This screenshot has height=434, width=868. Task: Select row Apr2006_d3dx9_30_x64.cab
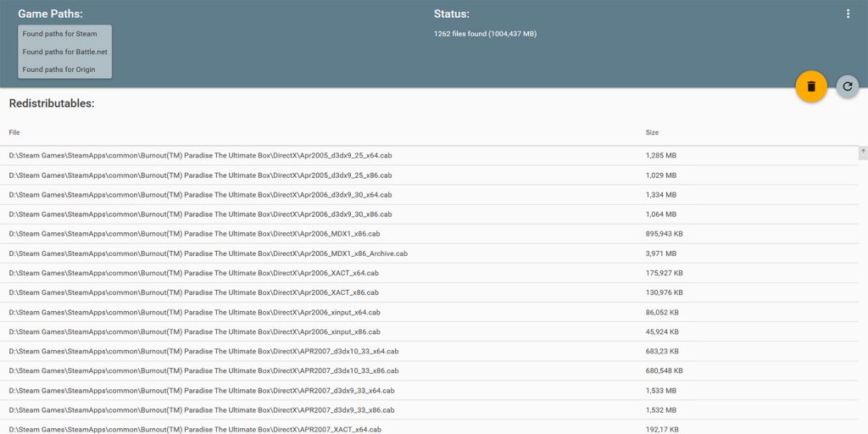click(x=429, y=195)
